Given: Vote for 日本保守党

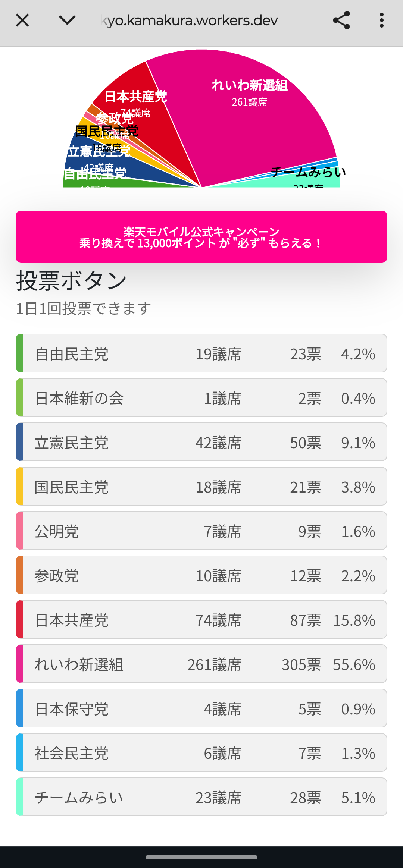Looking at the screenshot, I should tap(201, 708).
